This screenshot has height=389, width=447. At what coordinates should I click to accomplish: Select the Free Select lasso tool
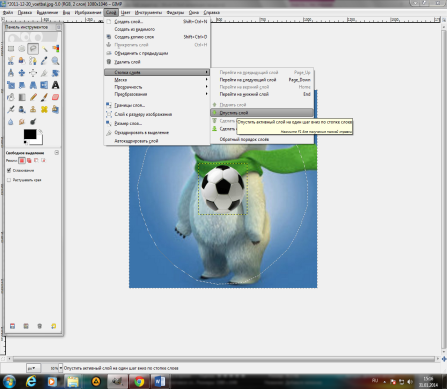[33, 49]
